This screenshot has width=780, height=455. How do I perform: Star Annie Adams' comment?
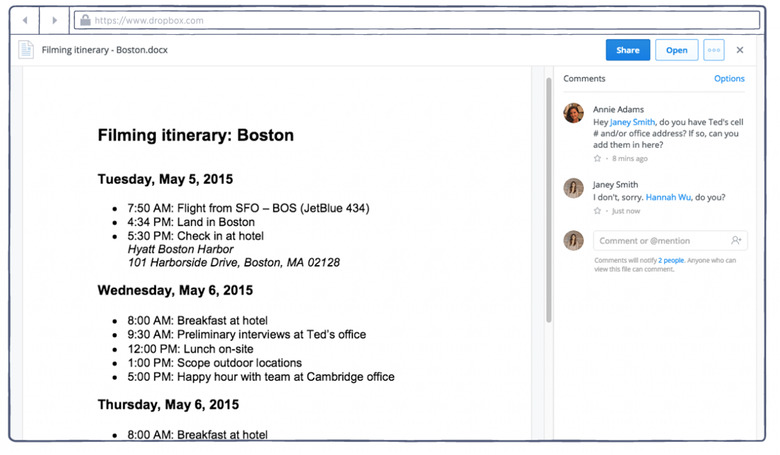point(597,159)
